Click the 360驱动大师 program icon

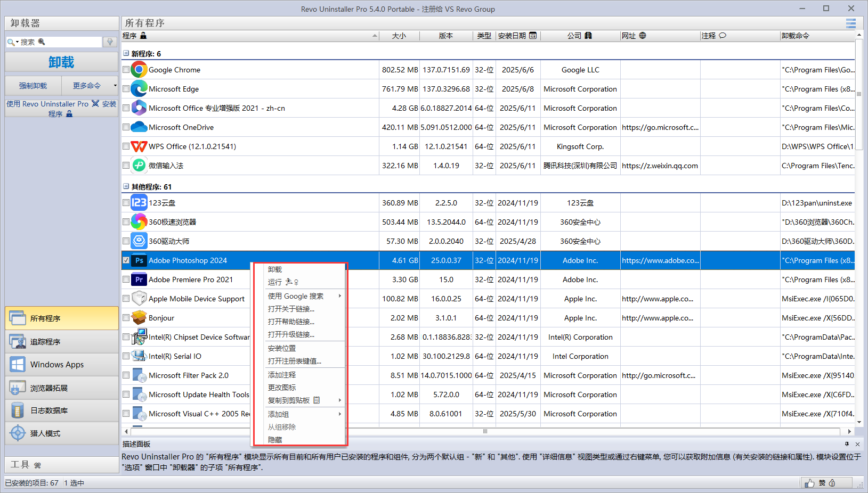[x=139, y=241]
